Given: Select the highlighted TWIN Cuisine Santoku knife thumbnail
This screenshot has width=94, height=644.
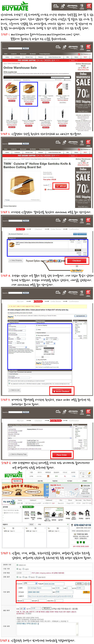Looking at the screenshot, I should pos(29,89).
